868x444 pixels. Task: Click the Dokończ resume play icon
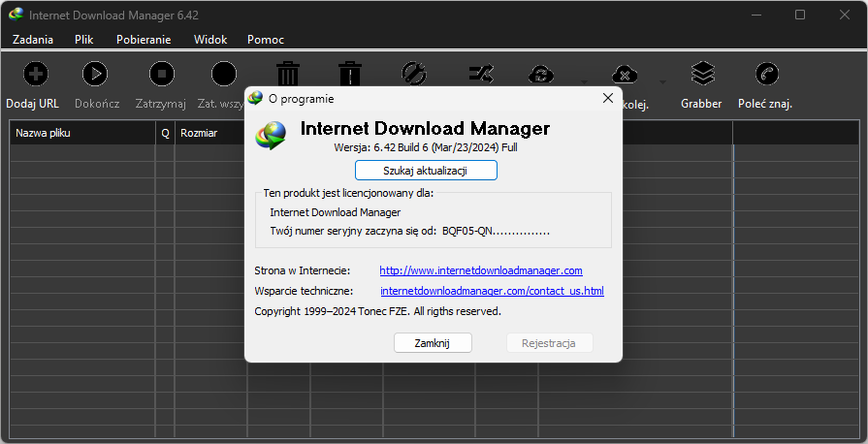click(95, 74)
